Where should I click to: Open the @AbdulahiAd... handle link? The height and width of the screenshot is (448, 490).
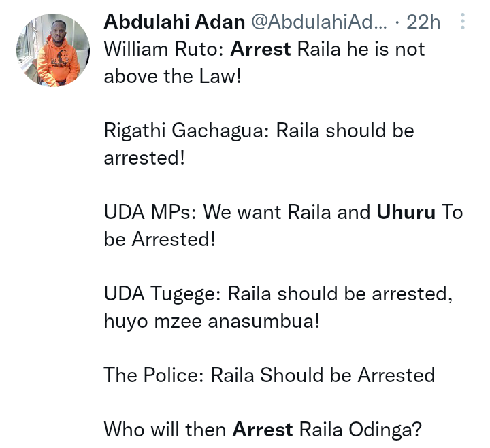(319, 22)
